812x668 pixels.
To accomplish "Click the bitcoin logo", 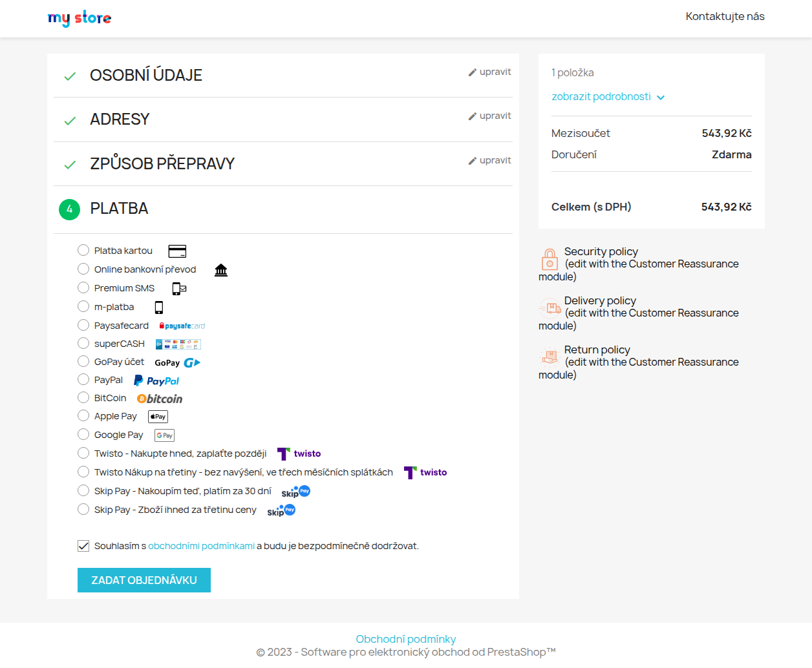I will [160, 399].
